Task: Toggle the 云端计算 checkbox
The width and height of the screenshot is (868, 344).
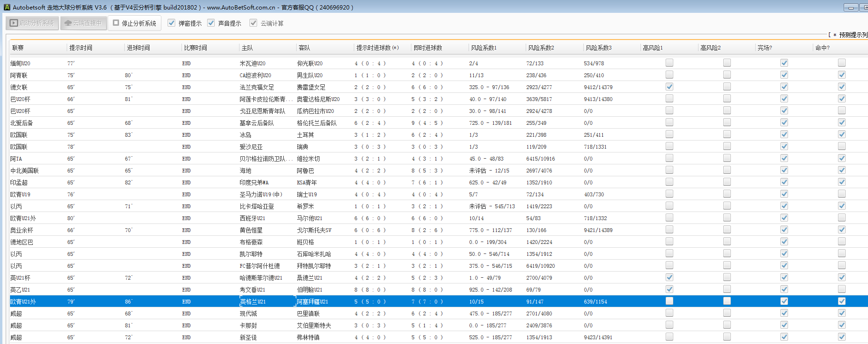Action: tap(253, 23)
